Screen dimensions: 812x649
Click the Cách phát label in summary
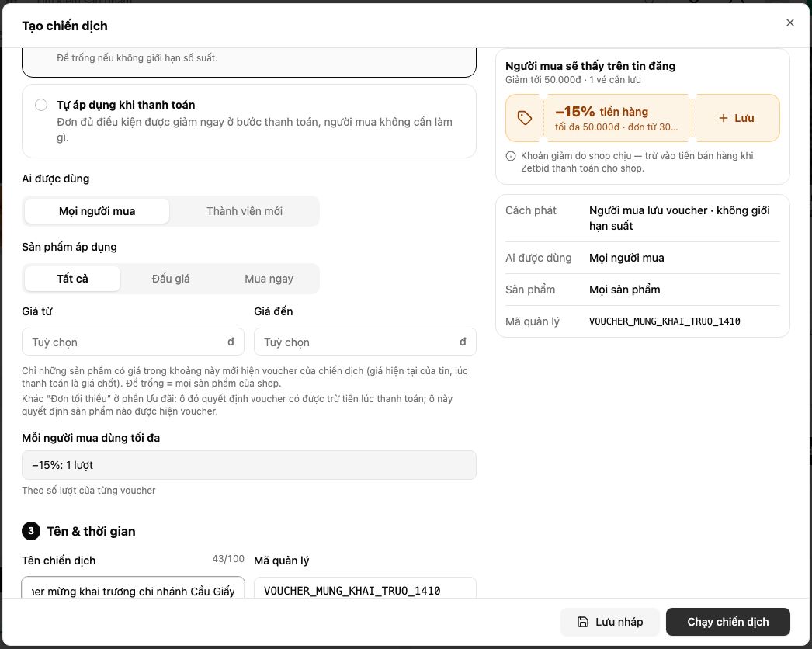(x=531, y=210)
